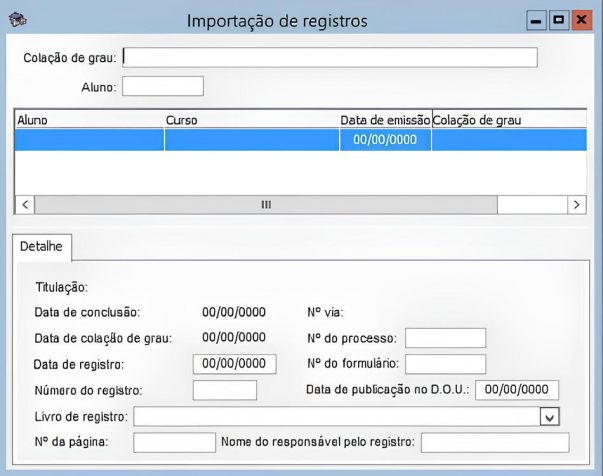The image size is (603, 476).
Task: Click the application icon in title bar
Action: 17,20
